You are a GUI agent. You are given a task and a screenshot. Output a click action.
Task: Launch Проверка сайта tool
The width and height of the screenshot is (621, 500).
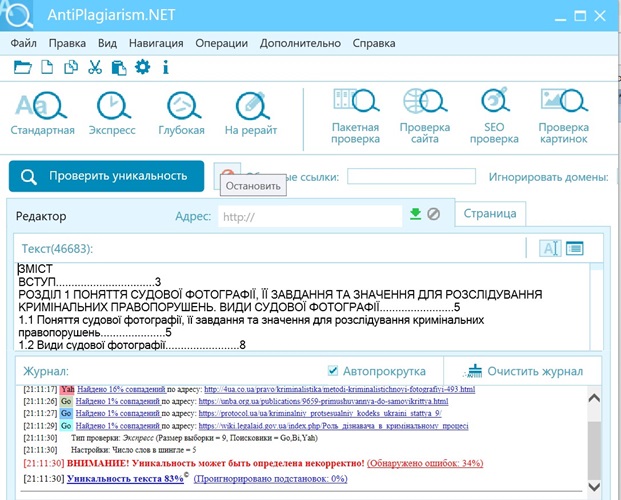[x=425, y=116]
